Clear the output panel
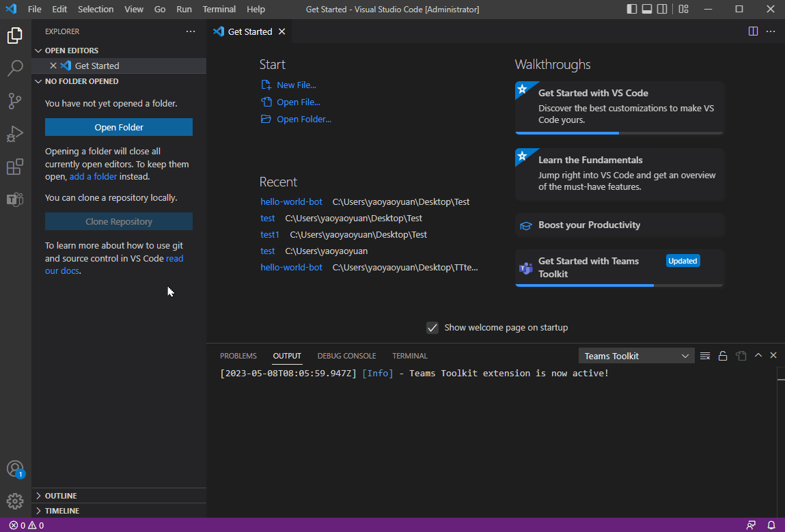Screen dimensions: 785x532 705,356
